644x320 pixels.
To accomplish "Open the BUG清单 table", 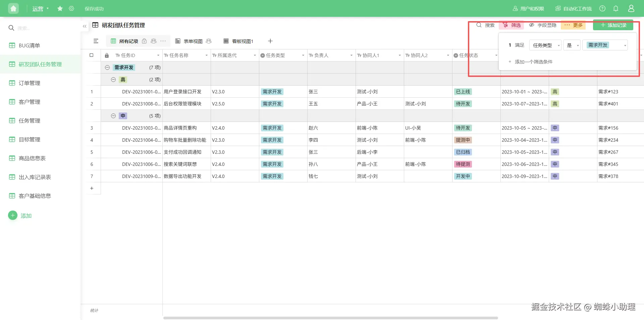I will (40, 45).
